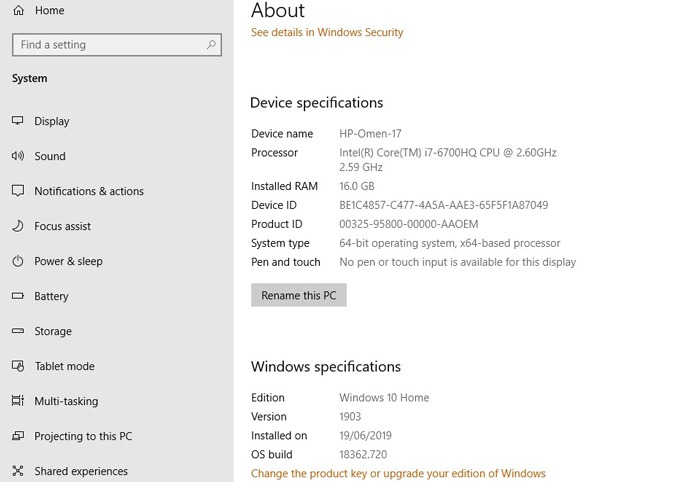Click the Storage drive icon
Image resolution: width=700 pixels, height=482 pixels.
point(18,331)
